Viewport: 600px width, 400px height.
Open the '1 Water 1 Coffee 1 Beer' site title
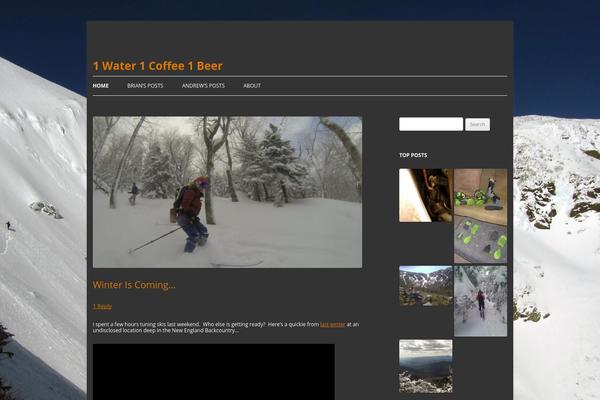tap(158, 66)
